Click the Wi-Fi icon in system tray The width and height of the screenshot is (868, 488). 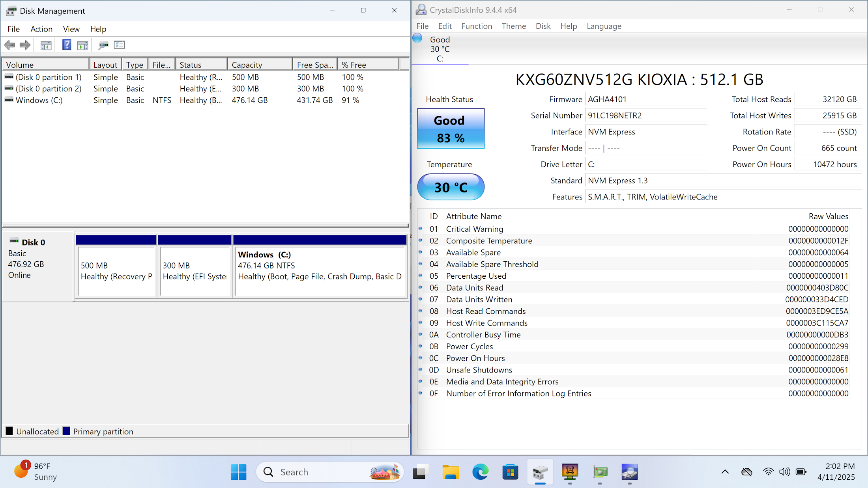click(x=768, y=472)
